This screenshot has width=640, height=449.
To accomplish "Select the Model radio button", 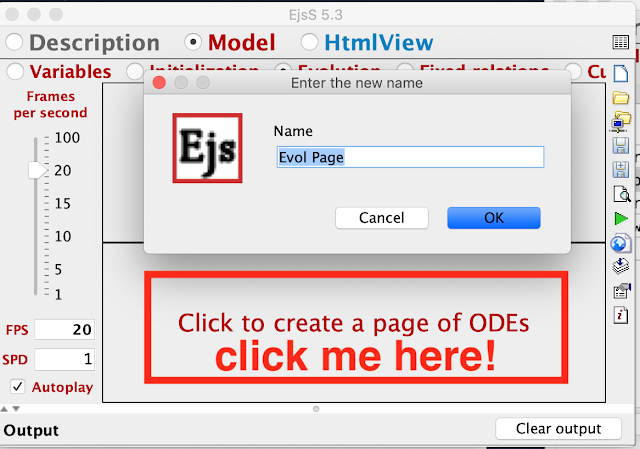I will 193,42.
